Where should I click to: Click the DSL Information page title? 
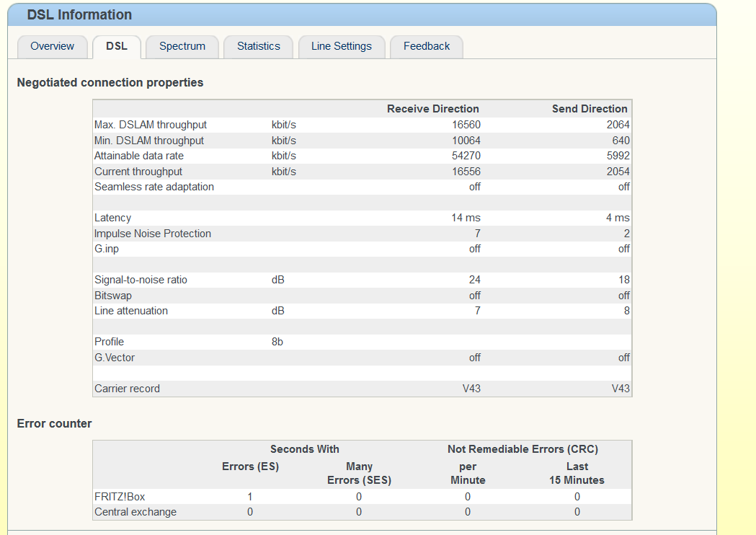79,15
